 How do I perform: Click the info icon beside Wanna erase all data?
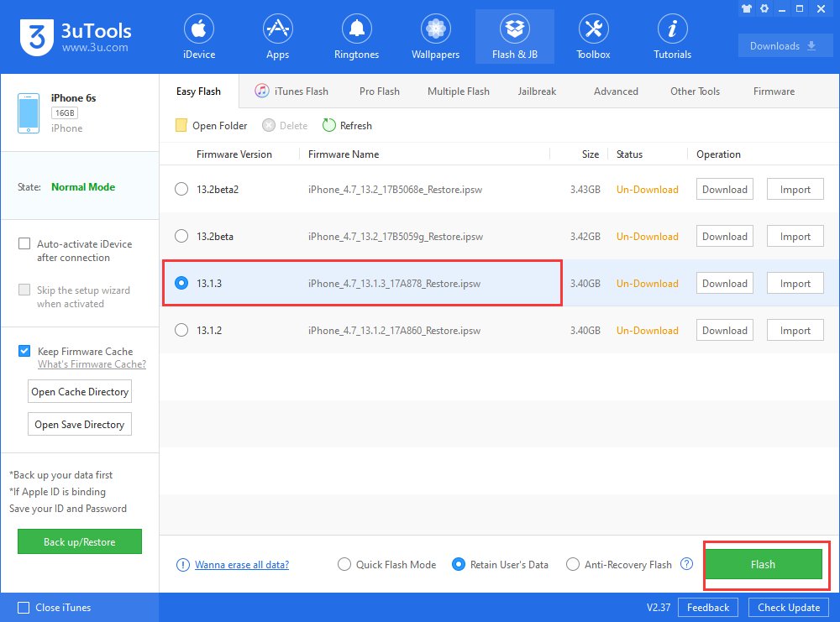click(182, 565)
